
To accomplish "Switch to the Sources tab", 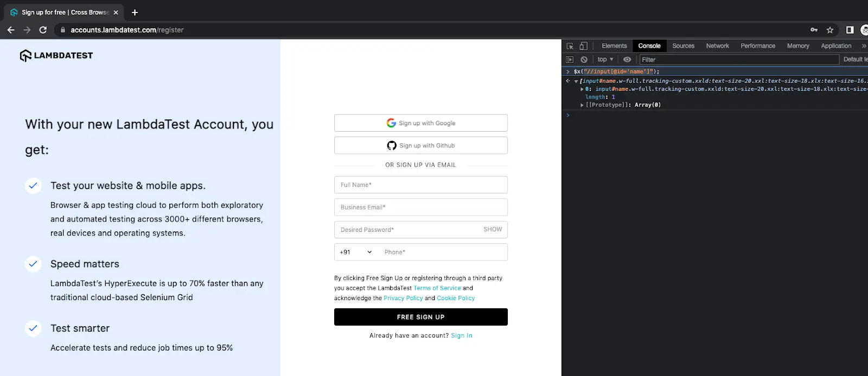I will (x=684, y=46).
